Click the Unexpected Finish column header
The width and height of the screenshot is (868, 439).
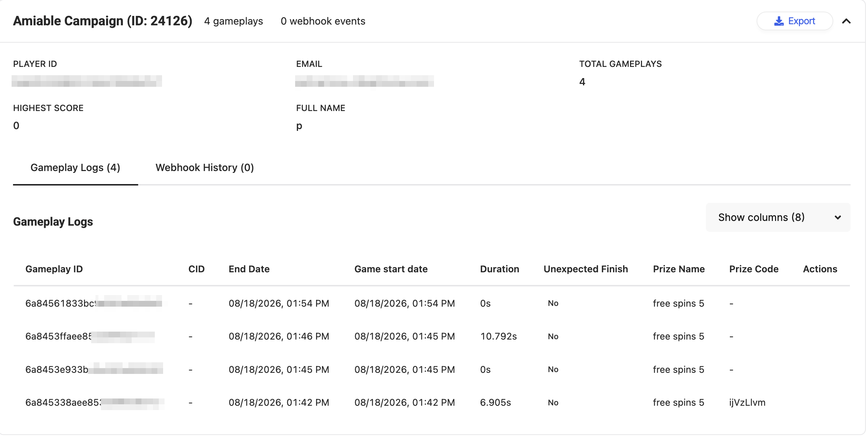(x=586, y=269)
